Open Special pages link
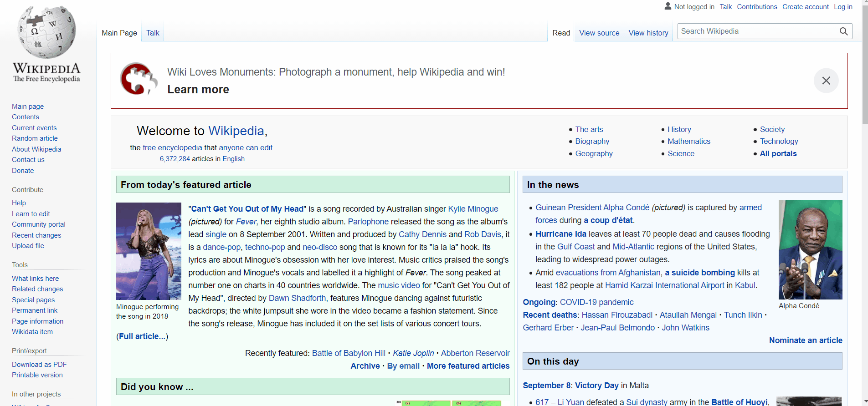Viewport: 868px width, 406px height. click(x=33, y=300)
